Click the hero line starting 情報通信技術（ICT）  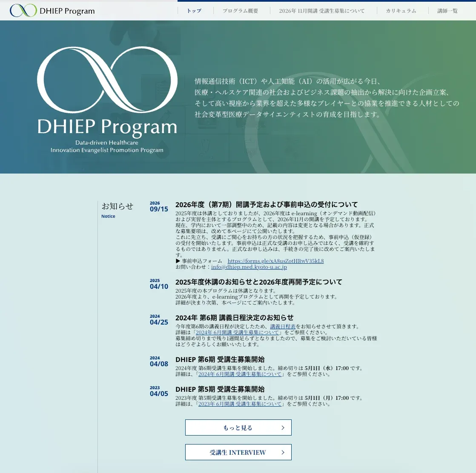(288, 81)
